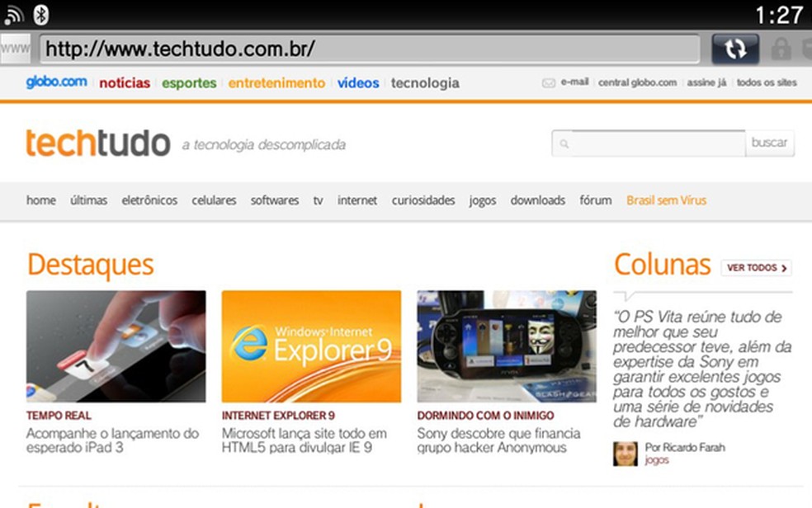
Task: Open tecnologia section
Action: tap(425, 82)
